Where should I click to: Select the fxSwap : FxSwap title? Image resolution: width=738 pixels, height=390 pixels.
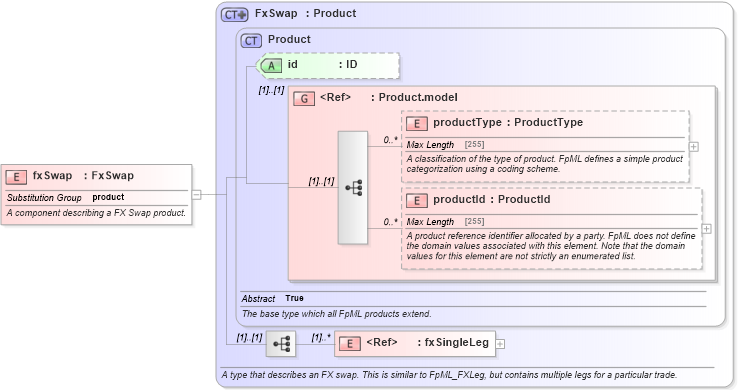tap(83, 176)
